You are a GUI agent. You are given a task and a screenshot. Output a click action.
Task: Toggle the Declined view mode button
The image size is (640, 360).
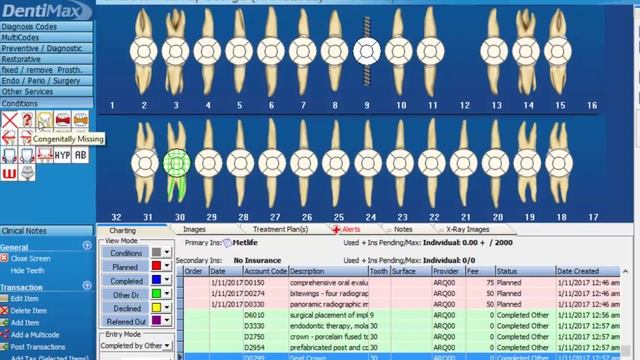125,308
